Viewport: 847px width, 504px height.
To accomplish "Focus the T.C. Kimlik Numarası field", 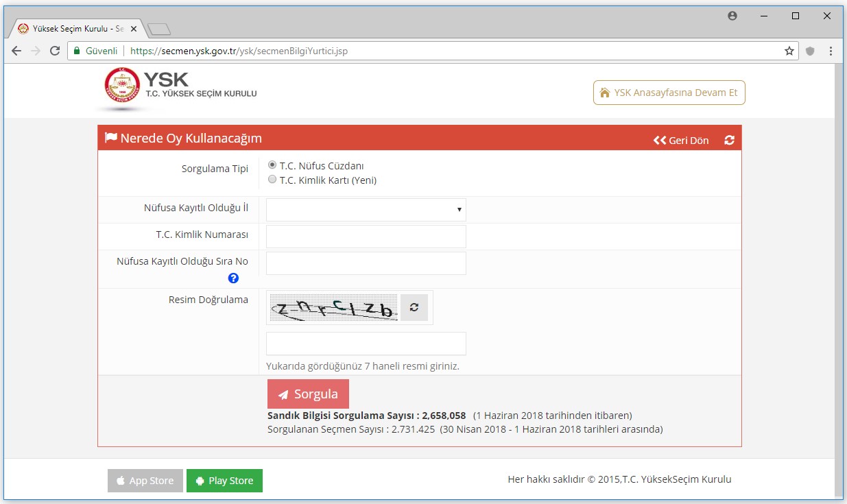I will click(366, 237).
